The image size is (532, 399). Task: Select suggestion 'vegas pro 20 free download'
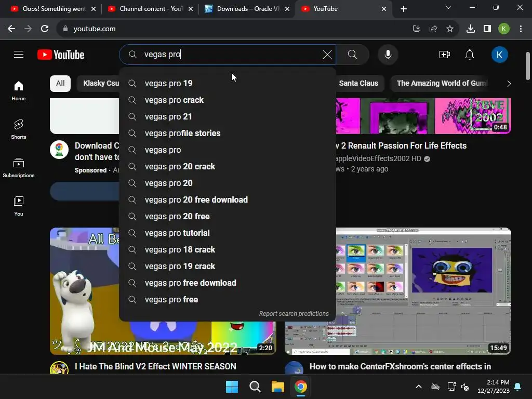(228, 200)
